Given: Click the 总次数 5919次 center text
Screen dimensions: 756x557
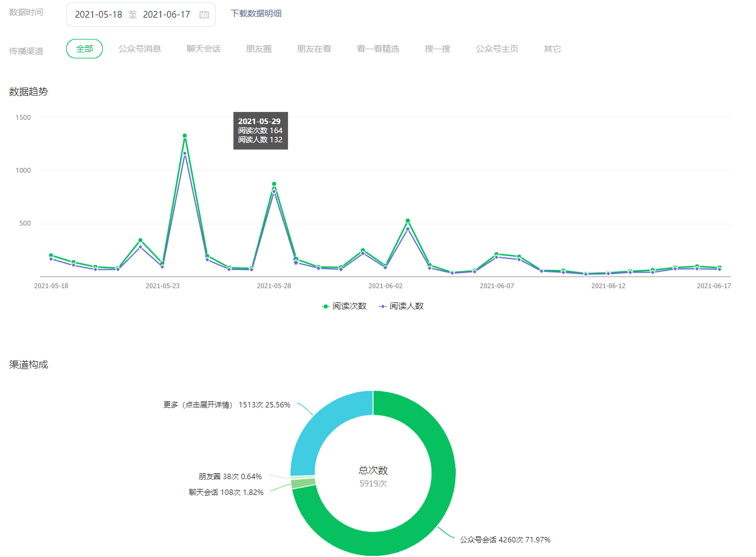Looking at the screenshot, I should [x=373, y=476].
